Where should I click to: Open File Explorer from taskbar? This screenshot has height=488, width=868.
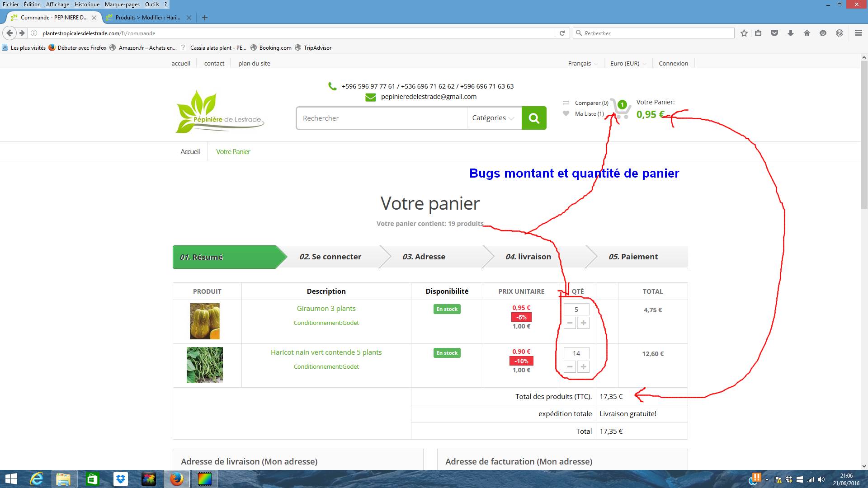(64, 479)
